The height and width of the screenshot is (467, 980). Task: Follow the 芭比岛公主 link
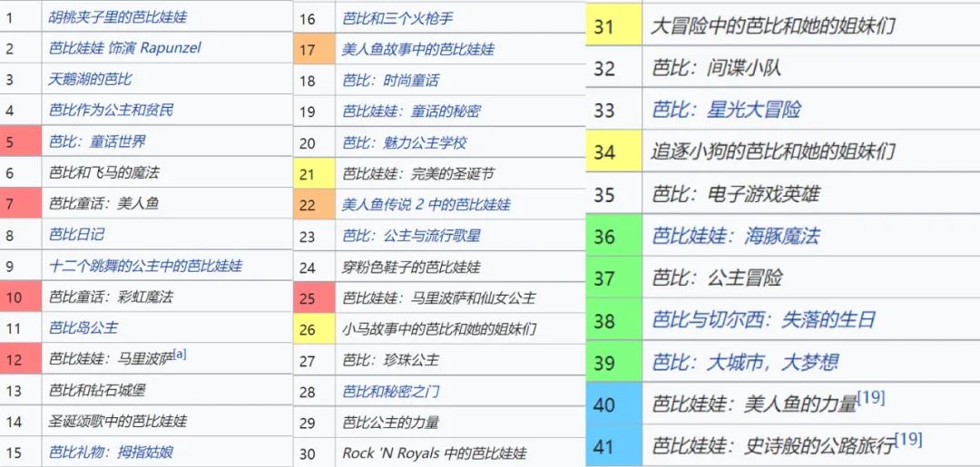click(83, 327)
